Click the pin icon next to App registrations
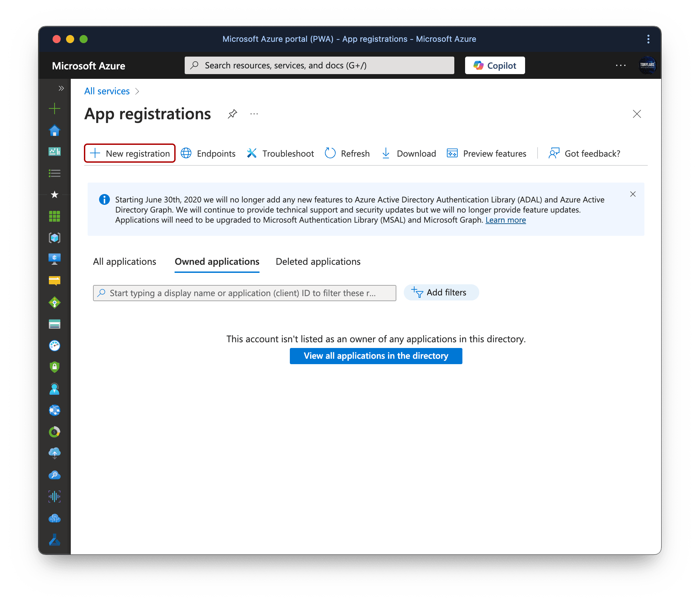Viewport: 700px width, 605px height. tap(233, 114)
